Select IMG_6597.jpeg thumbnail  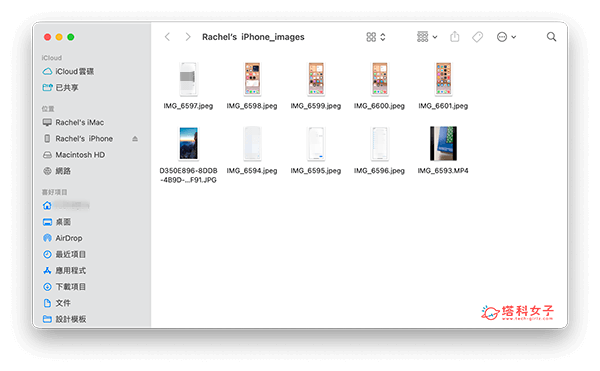[x=188, y=79]
